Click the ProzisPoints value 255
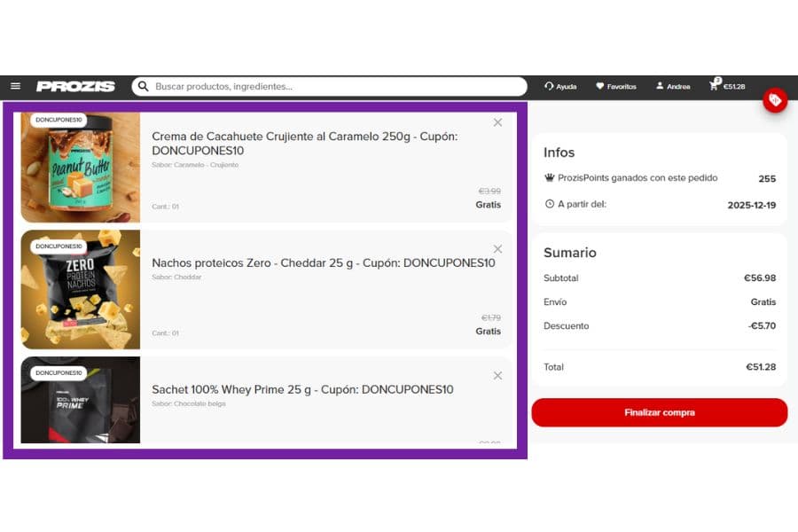798x532 pixels. [x=767, y=179]
